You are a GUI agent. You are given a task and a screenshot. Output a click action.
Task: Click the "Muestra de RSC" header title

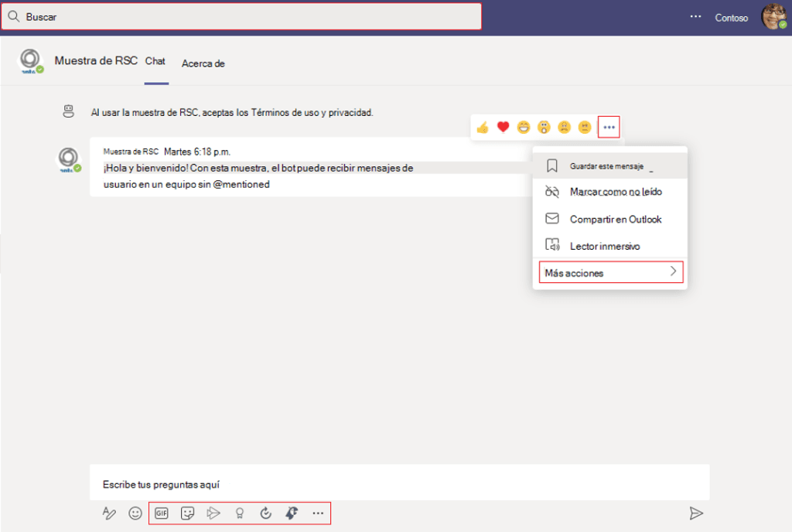pyautogui.click(x=96, y=60)
